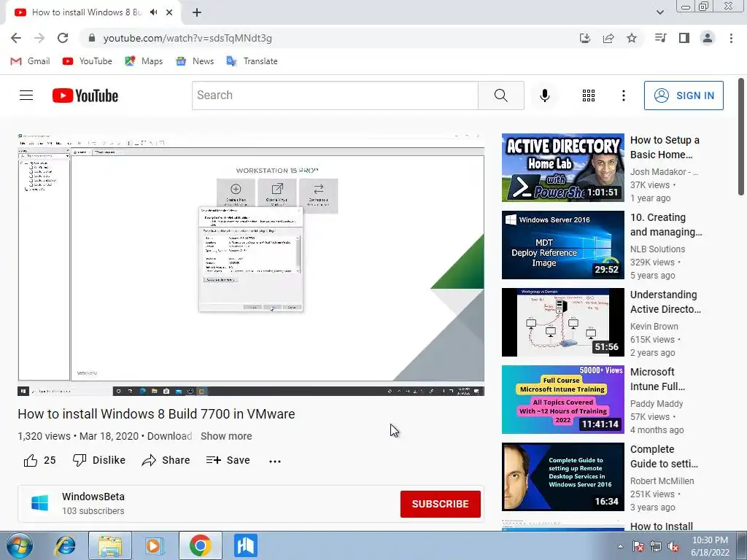The height and width of the screenshot is (560, 747).
Task: Open Translate bookmark
Action: [252, 61]
